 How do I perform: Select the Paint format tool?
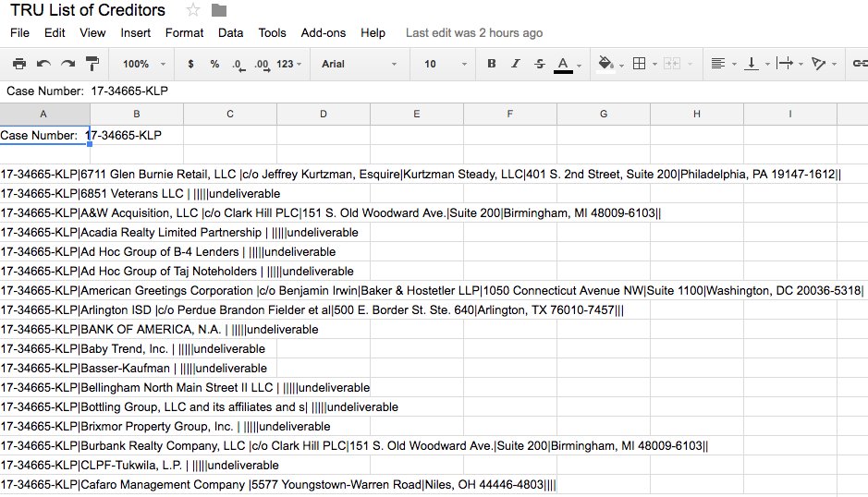pyautogui.click(x=92, y=64)
